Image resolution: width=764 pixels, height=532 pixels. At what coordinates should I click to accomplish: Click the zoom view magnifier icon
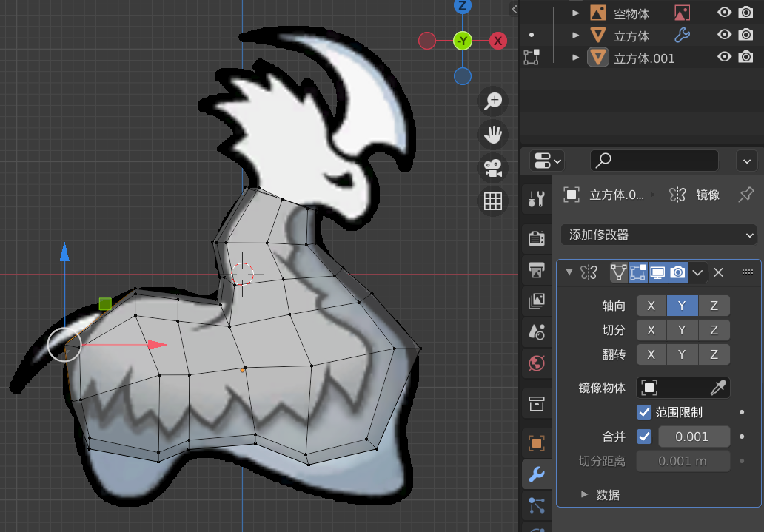point(493,101)
